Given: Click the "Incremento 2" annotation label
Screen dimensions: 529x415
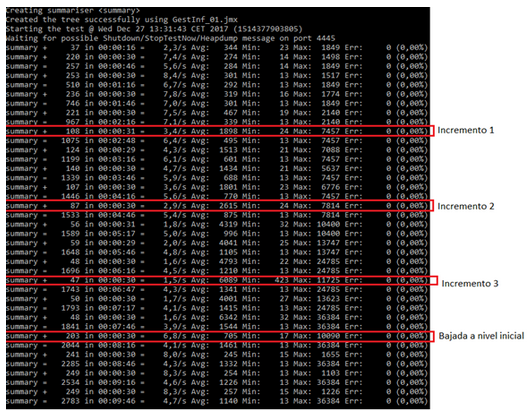Looking at the screenshot, I should (466, 206).
